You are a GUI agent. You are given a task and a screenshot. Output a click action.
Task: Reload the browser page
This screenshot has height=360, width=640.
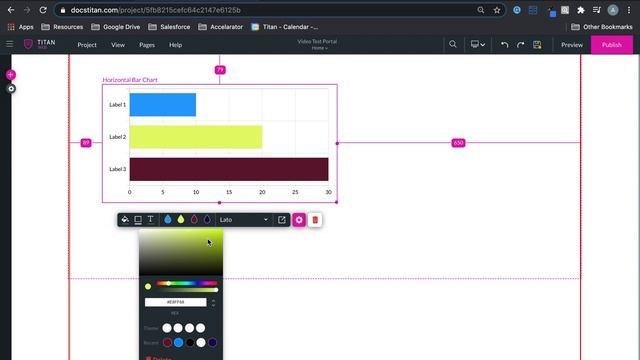click(x=43, y=10)
